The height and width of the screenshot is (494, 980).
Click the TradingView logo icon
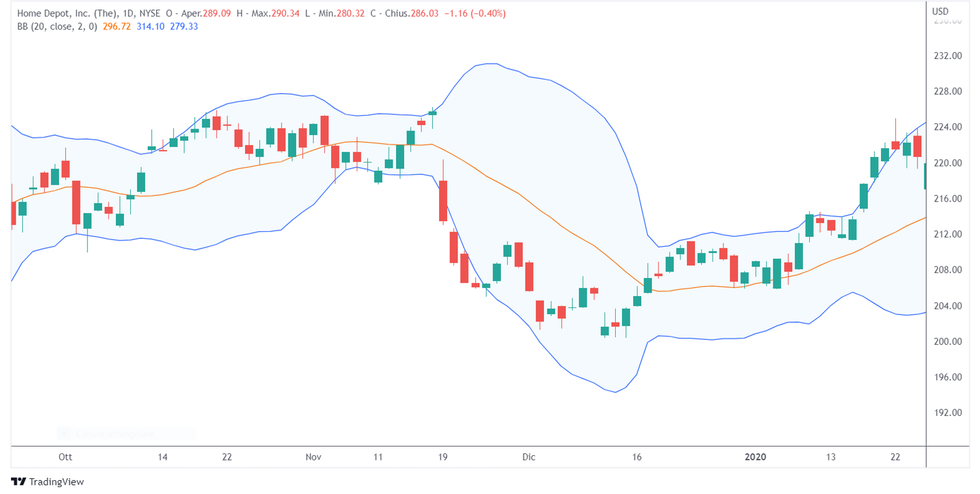[19, 482]
